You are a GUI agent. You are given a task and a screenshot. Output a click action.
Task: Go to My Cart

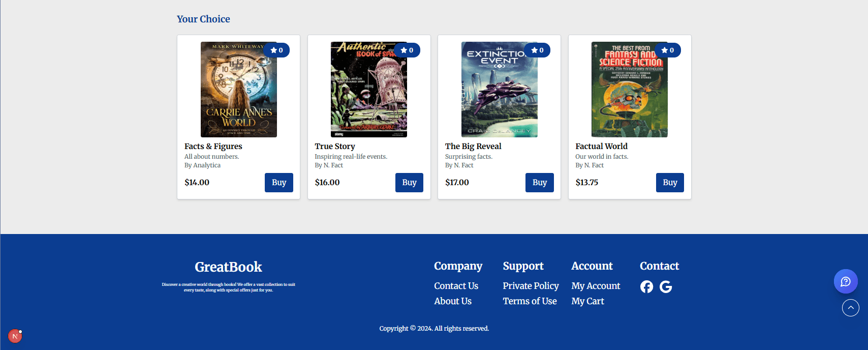[x=587, y=301]
